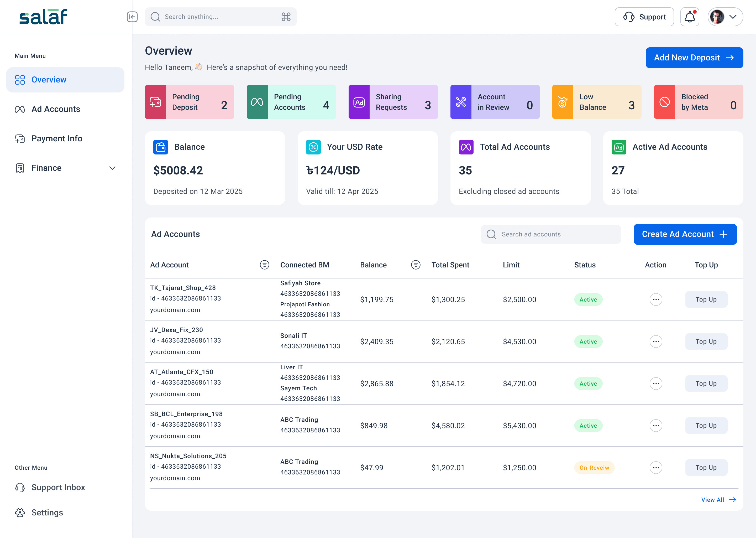Open the notifications bell
756x538 pixels.
click(x=690, y=17)
